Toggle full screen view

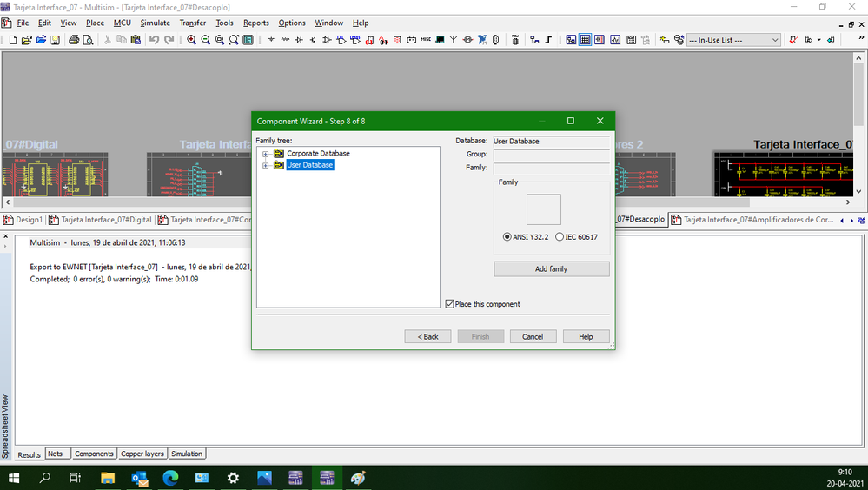(248, 40)
